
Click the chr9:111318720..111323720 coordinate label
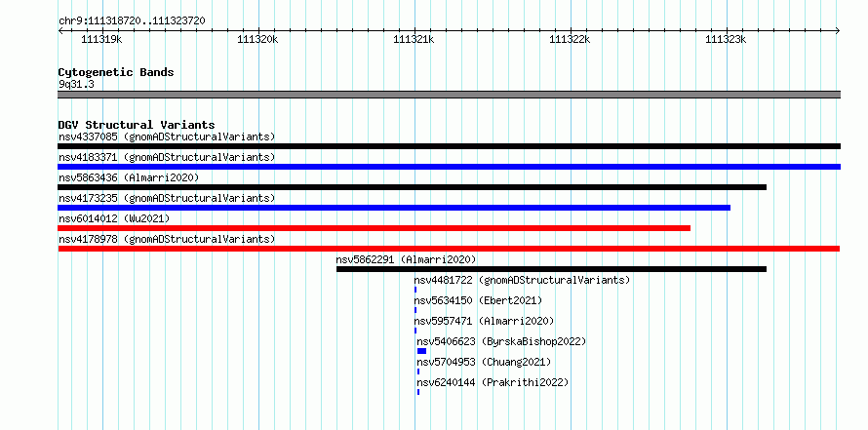[x=132, y=21]
